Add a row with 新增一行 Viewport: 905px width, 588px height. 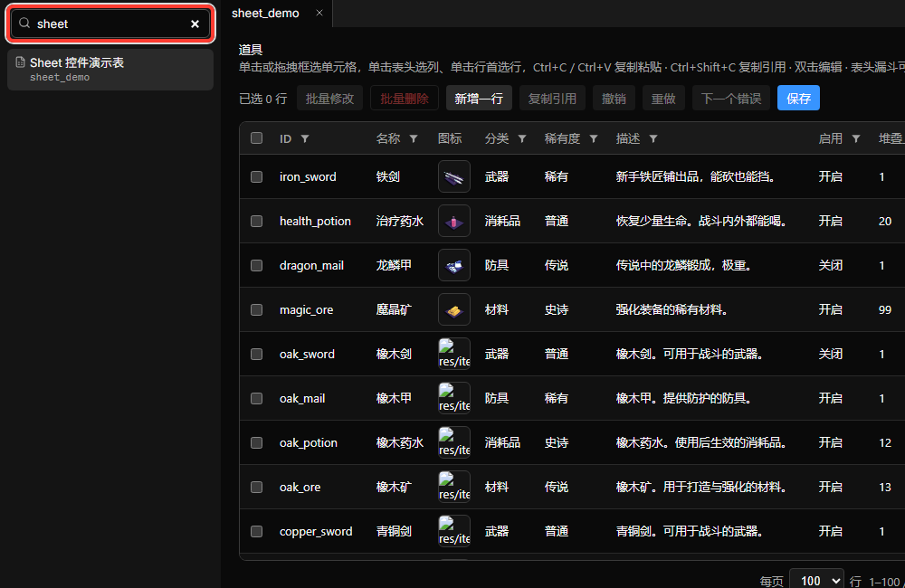(479, 98)
